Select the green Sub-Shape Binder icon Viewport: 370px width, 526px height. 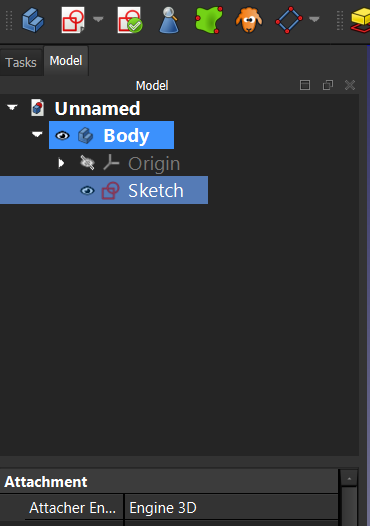[209, 20]
